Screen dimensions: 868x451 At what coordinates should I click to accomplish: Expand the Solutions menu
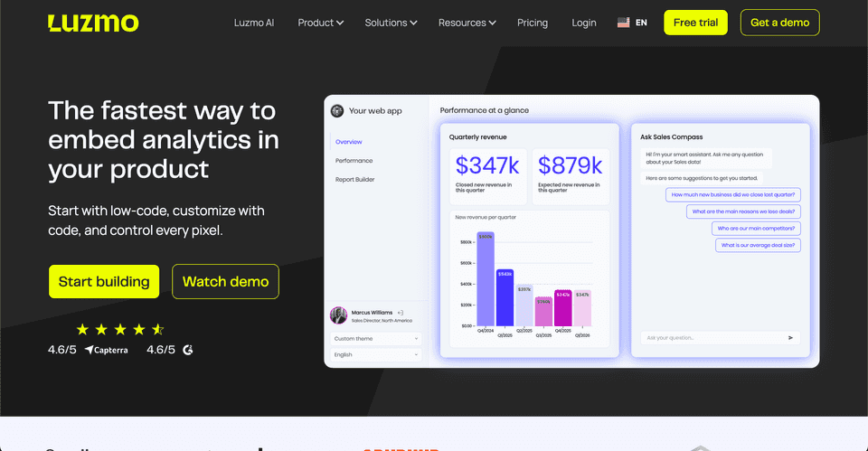point(391,23)
